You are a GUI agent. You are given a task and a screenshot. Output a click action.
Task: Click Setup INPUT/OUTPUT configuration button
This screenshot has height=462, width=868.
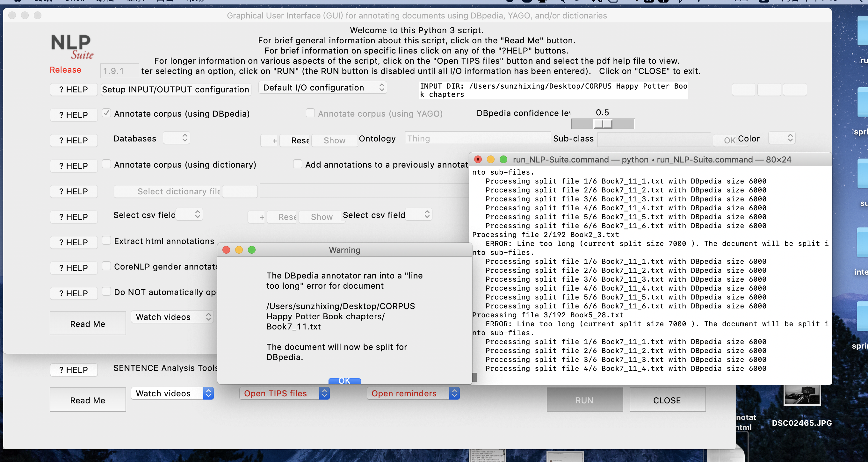(x=176, y=90)
